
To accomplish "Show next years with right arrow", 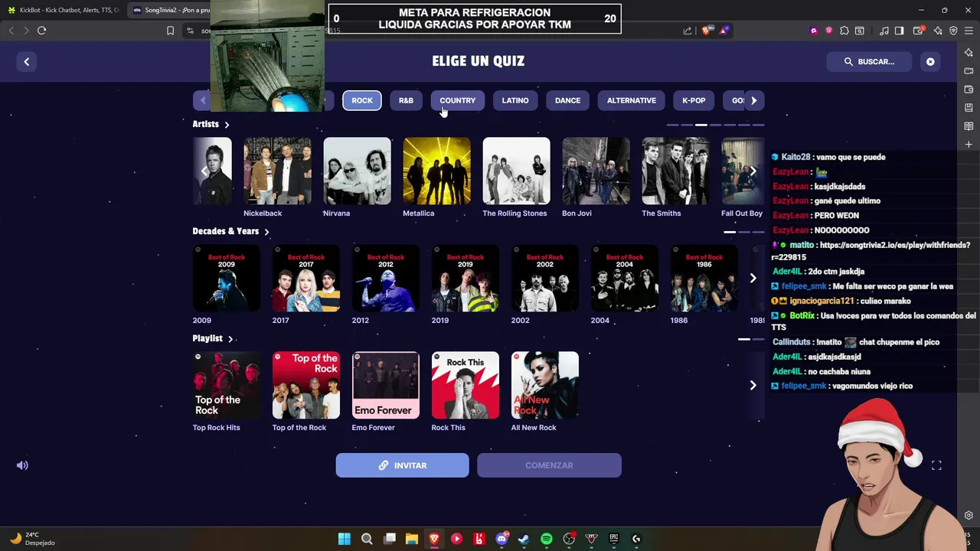I will coord(753,278).
